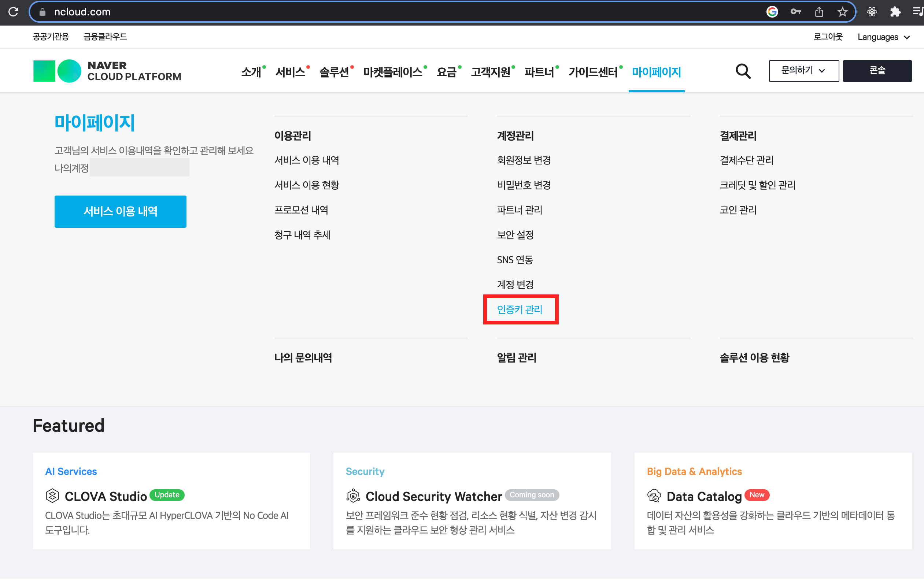
Task: Open the CLOVA Studio card title
Action: (106, 496)
